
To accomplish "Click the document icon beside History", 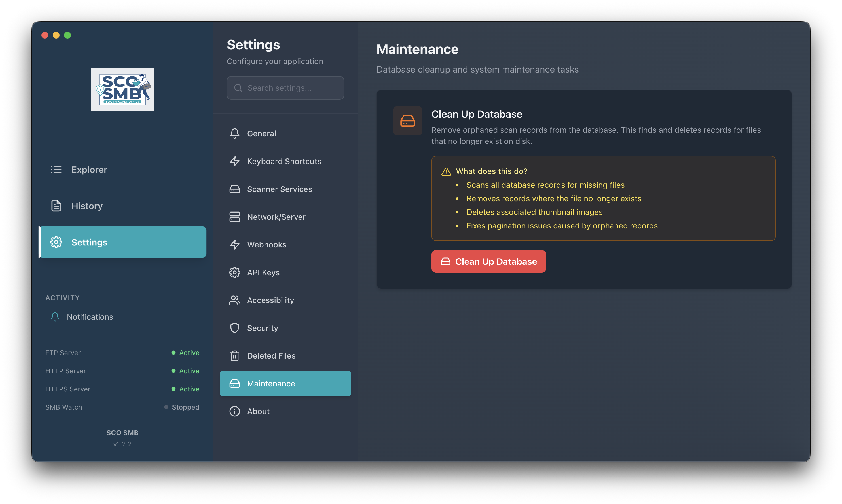I will [x=56, y=206].
